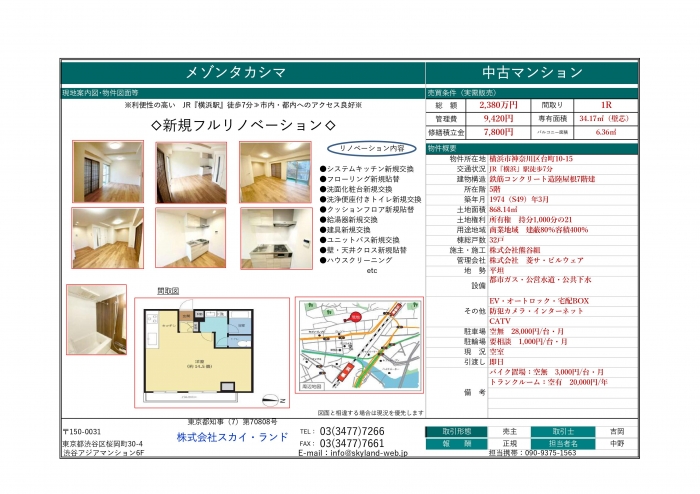
Task: Click the 駐車場 空無 28,000円/台・月 row
Action: click(x=526, y=332)
